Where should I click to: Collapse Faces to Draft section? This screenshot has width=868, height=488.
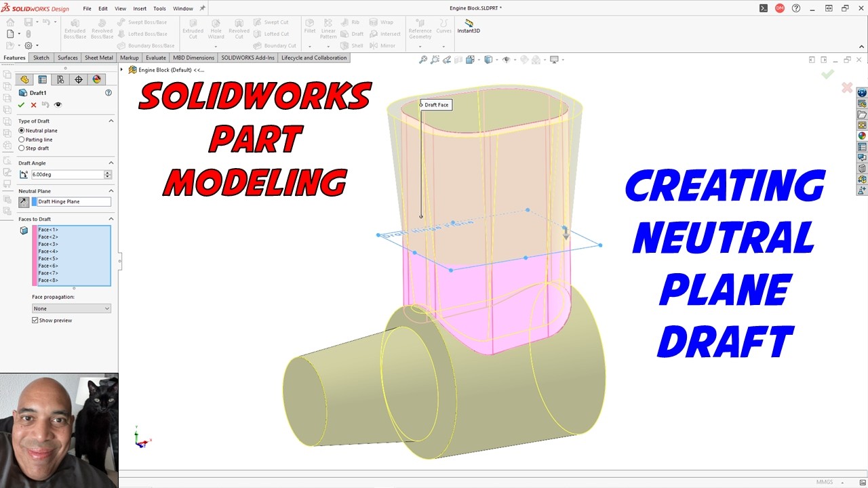[x=111, y=219]
